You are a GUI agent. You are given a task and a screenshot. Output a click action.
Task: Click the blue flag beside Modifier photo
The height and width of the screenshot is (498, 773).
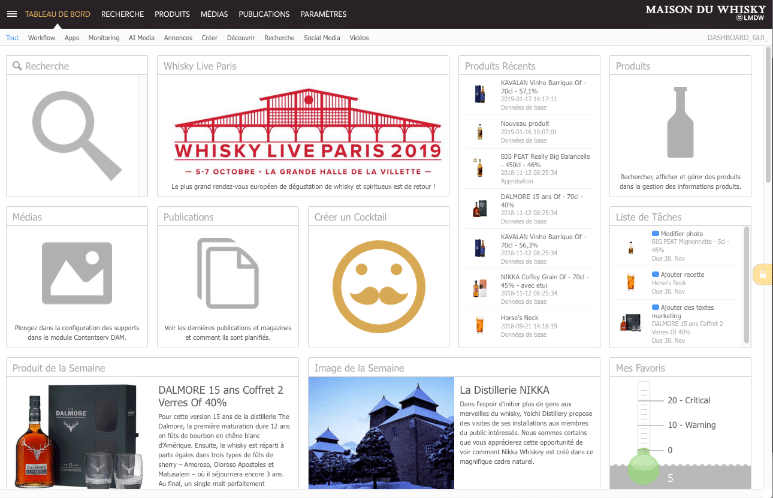pos(655,233)
